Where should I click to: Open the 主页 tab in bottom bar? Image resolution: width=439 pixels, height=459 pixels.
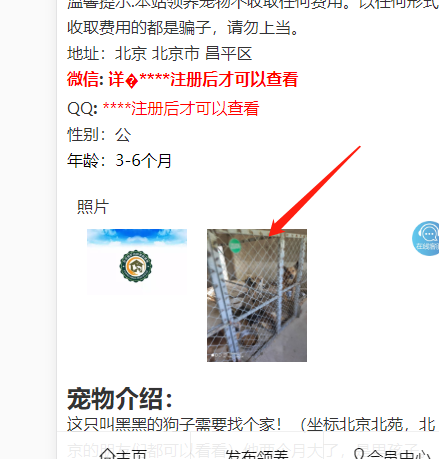[123, 454]
